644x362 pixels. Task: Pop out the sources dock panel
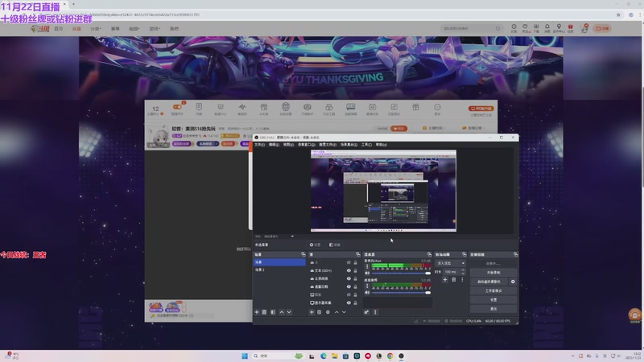(x=357, y=255)
